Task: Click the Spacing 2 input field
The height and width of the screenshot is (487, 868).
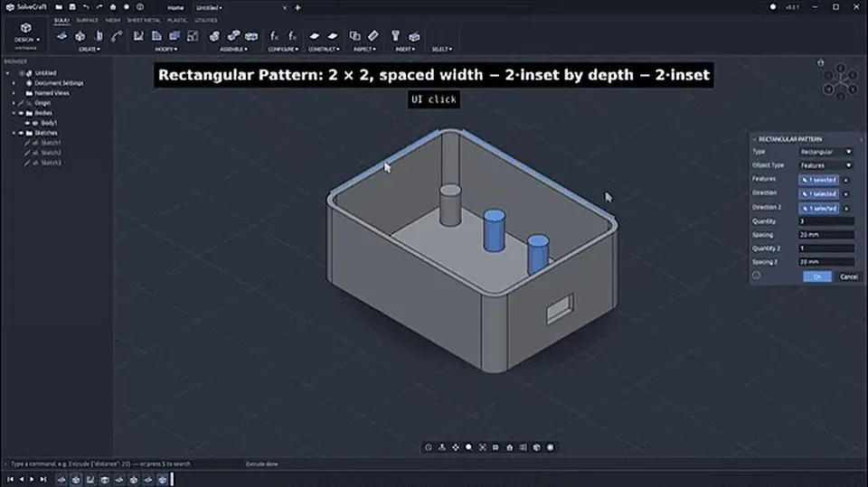Action: (x=826, y=262)
